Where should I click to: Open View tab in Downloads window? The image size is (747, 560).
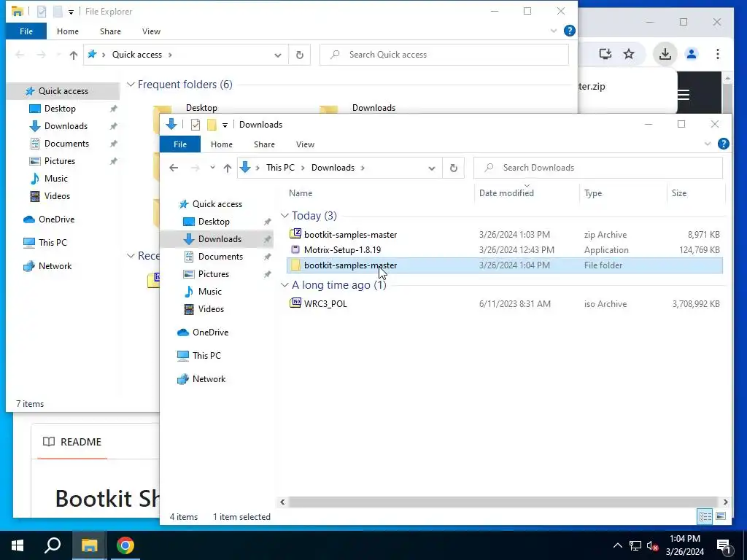tap(305, 144)
